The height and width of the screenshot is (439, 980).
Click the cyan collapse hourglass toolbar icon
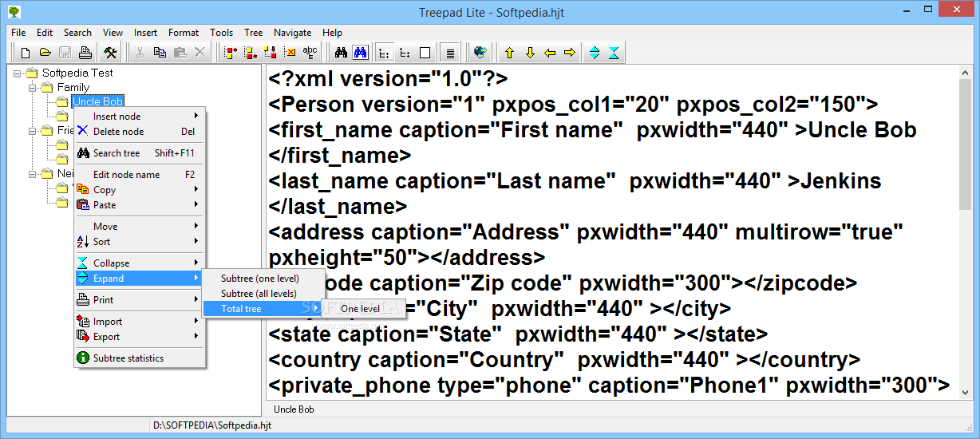(x=614, y=53)
